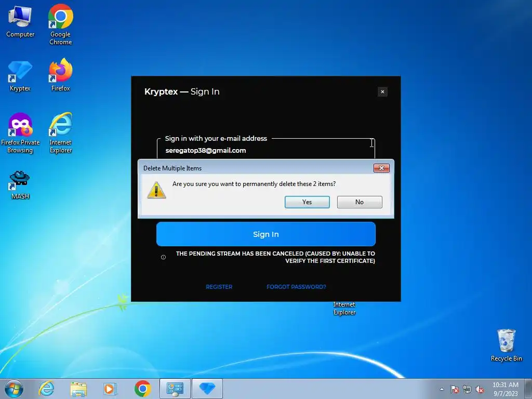Screen dimensions: 532x399
Task: Click the info icon beside the error message
Action: pos(163,257)
